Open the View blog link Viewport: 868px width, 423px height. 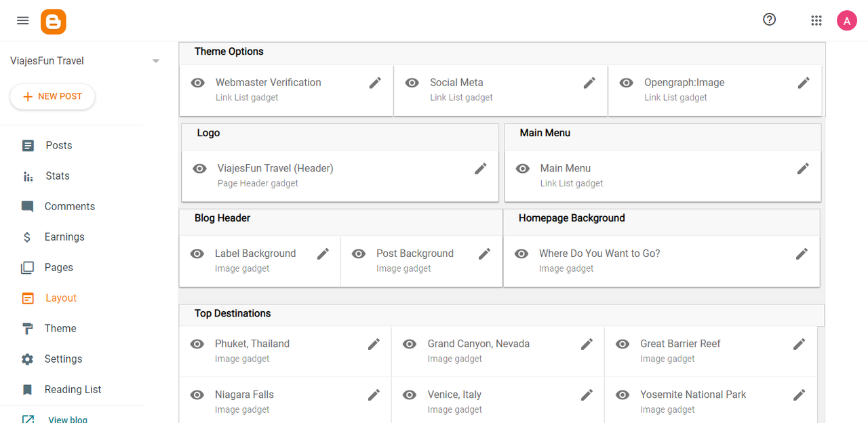coord(67,420)
